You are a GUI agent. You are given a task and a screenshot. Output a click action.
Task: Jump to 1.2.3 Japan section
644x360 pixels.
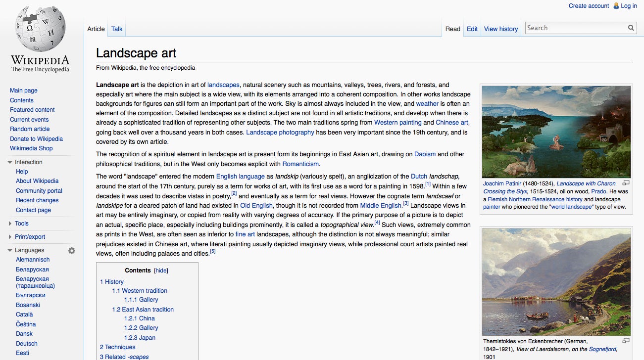click(140, 338)
